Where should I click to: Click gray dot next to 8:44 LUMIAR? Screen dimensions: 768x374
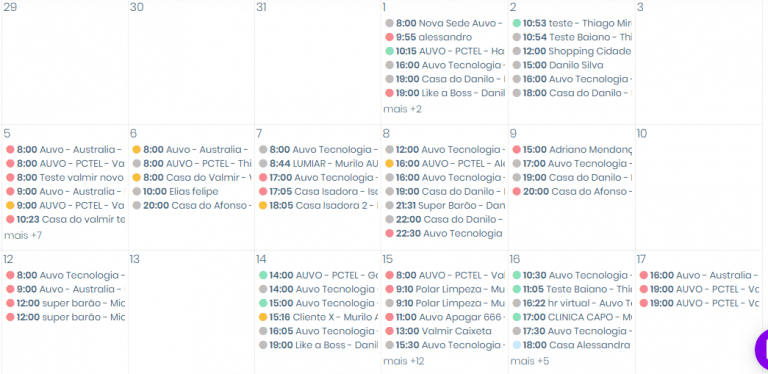click(x=263, y=164)
